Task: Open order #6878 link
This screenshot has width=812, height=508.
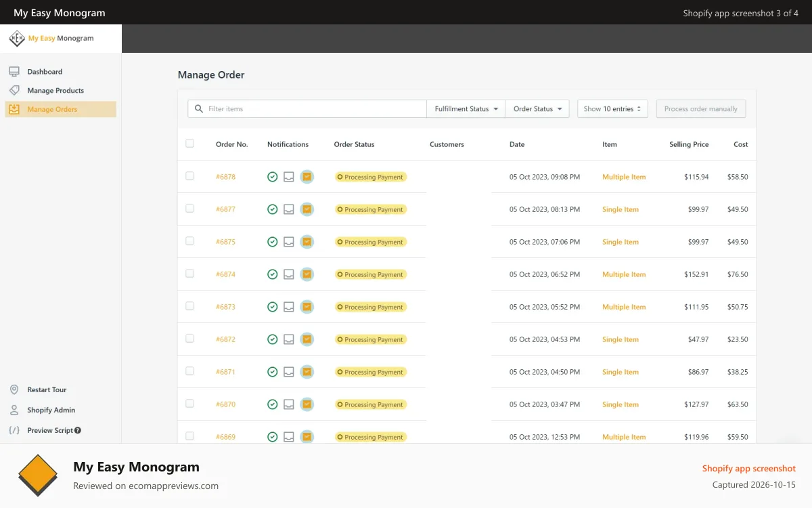Action: [226, 177]
